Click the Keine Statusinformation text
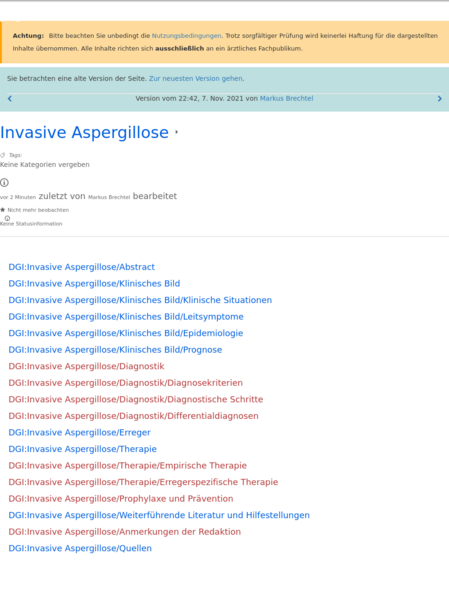This screenshot has height=599, width=449. coord(31,224)
